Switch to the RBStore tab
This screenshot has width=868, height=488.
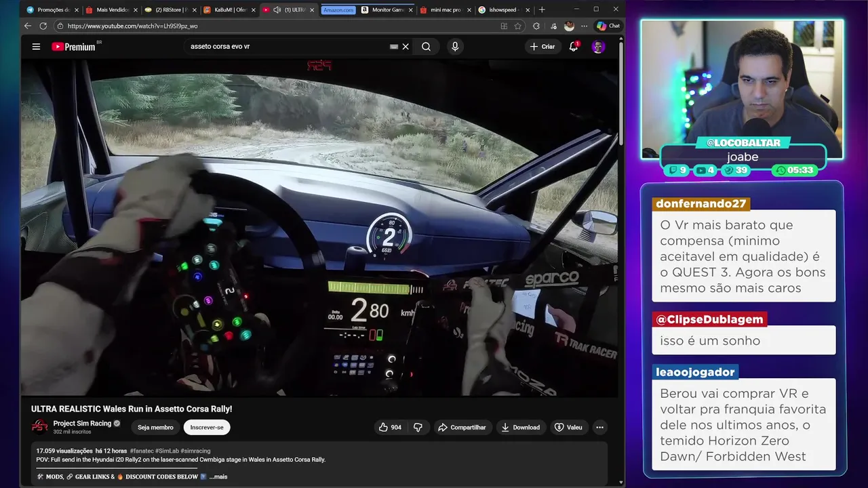(x=170, y=9)
